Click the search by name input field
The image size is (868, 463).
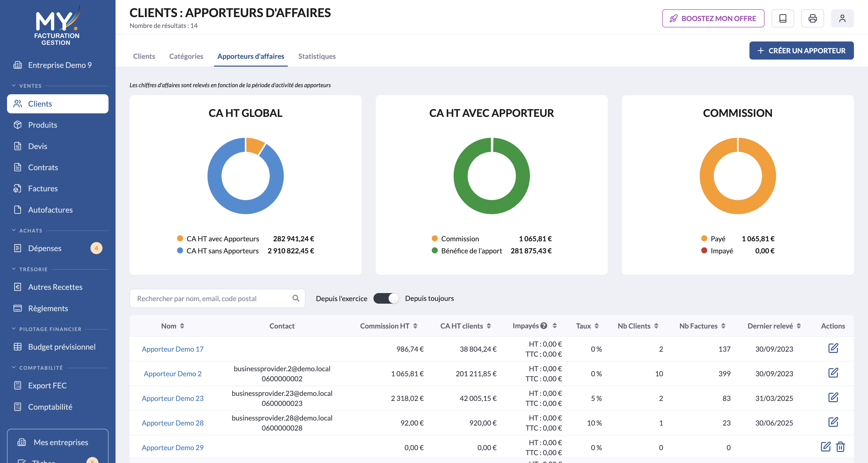[x=217, y=298]
